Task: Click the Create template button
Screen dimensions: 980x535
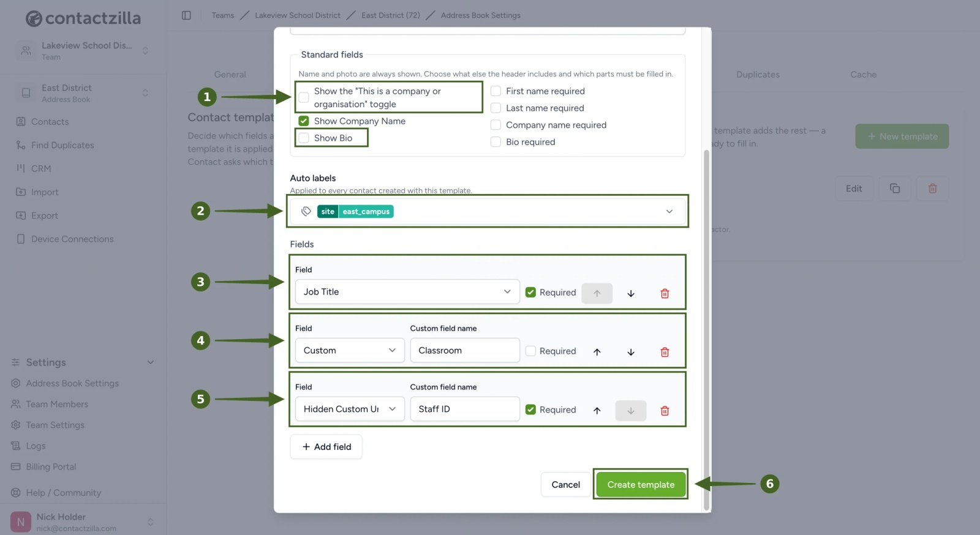Action: (x=641, y=485)
